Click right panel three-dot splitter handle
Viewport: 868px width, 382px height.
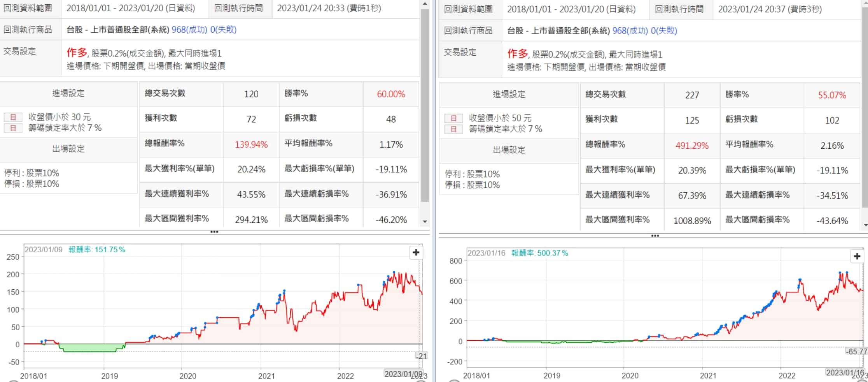[x=655, y=236]
